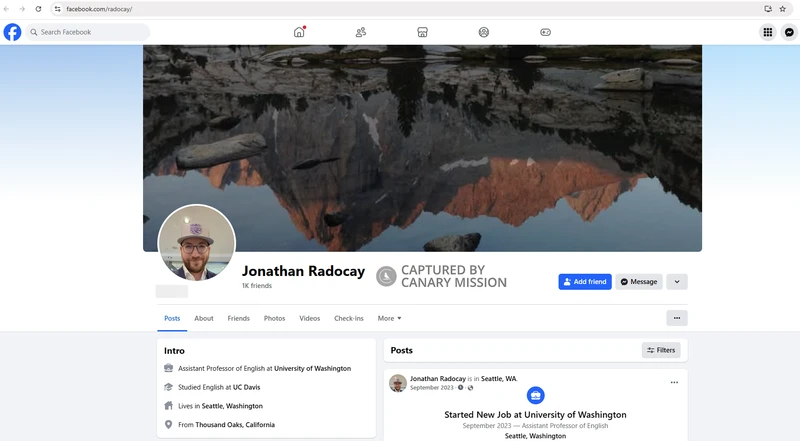Click the blue job briefcase icon in post
Image resolution: width=800 pixels, height=441 pixels.
click(535, 396)
